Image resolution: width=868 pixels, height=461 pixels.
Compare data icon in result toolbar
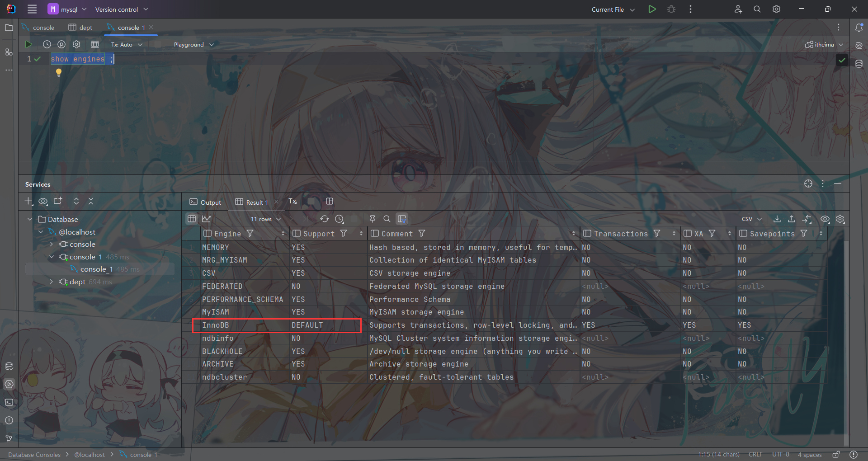[x=807, y=219]
